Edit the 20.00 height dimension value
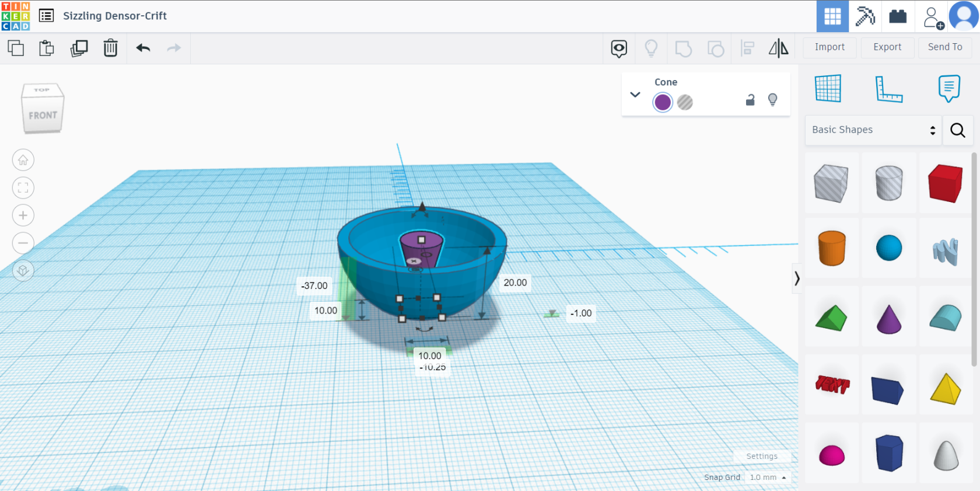 515,283
